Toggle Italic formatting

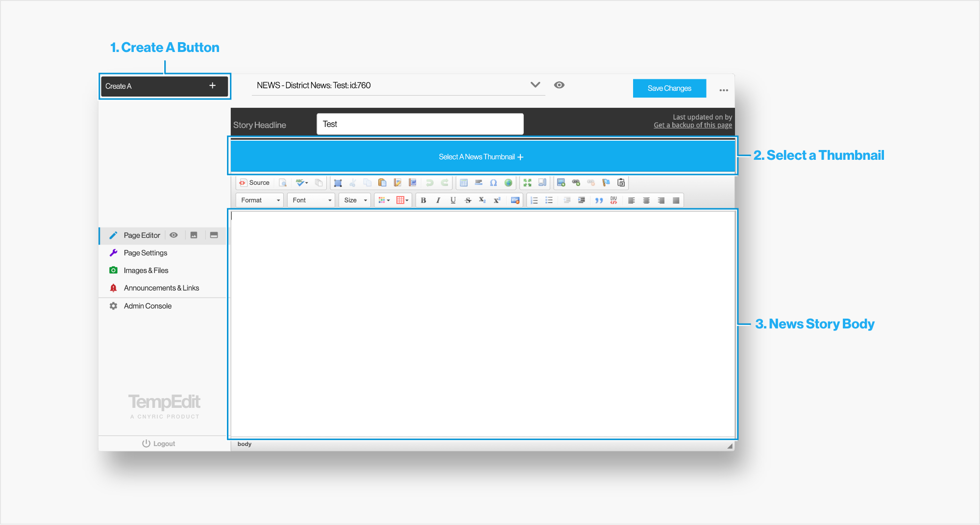[x=438, y=200]
